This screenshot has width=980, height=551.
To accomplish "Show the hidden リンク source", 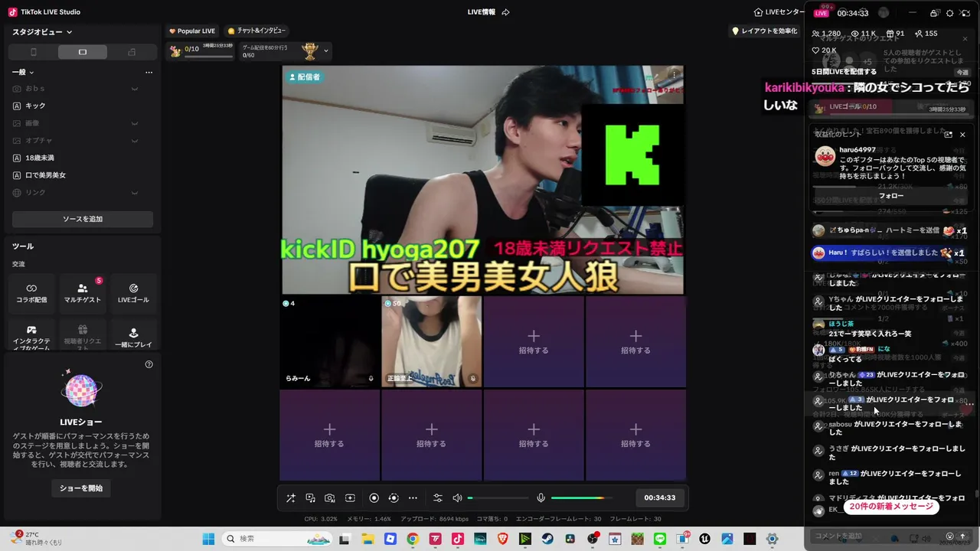I will 135,193.
